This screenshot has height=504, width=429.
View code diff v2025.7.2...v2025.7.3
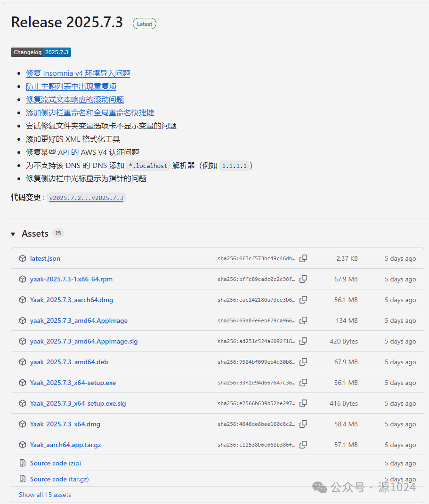pyautogui.click(x=86, y=198)
